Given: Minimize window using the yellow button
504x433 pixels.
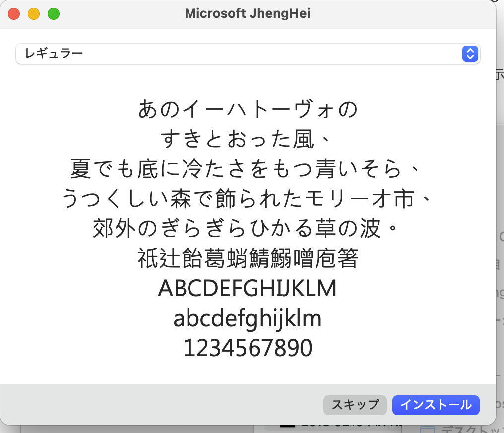Looking at the screenshot, I should point(34,14).
